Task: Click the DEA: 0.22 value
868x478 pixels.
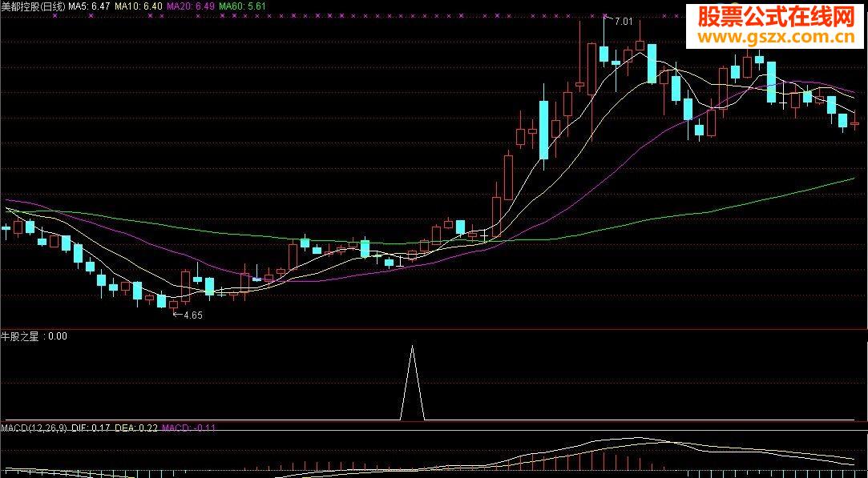Action: pyautogui.click(x=135, y=427)
